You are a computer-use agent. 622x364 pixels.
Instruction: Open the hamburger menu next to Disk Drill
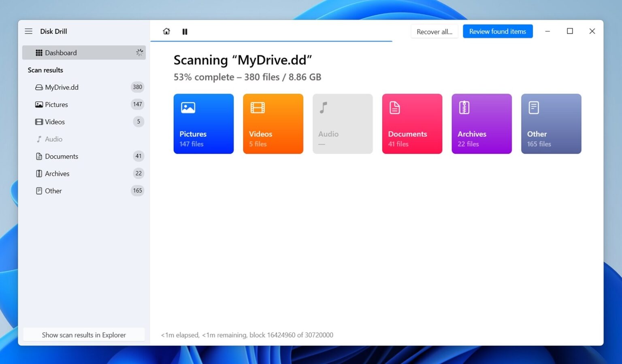(x=28, y=31)
